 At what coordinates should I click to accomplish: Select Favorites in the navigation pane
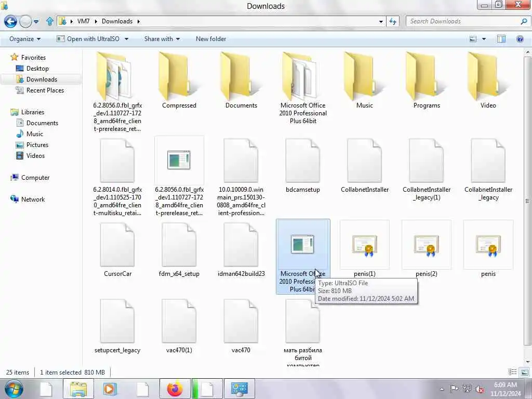pyautogui.click(x=29, y=57)
